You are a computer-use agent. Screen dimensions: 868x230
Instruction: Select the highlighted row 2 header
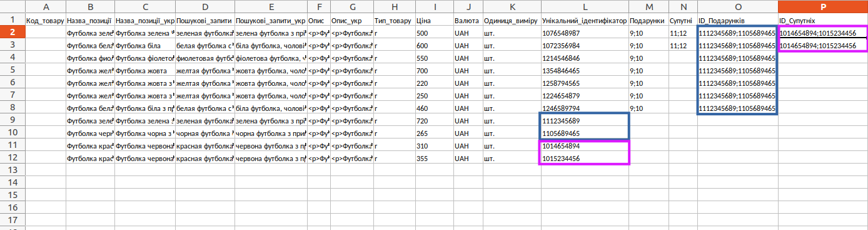pyautogui.click(x=13, y=33)
